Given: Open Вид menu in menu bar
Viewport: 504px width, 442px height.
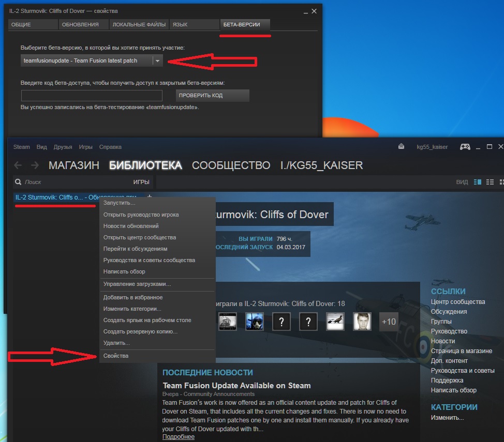Looking at the screenshot, I should point(41,147).
